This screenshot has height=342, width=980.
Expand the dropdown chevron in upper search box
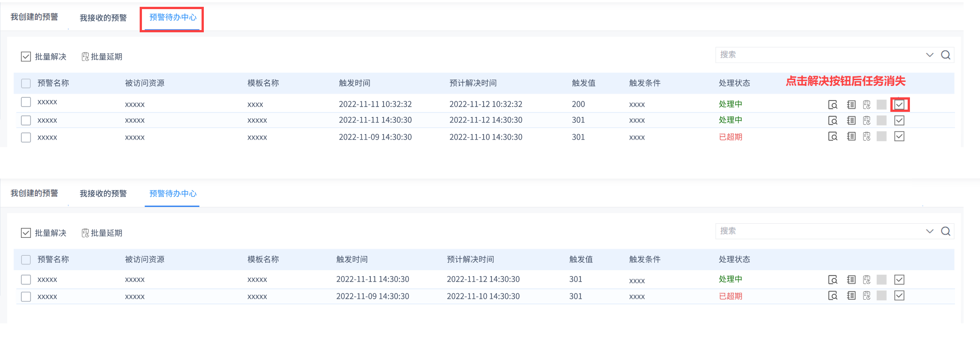click(x=929, y=55)
